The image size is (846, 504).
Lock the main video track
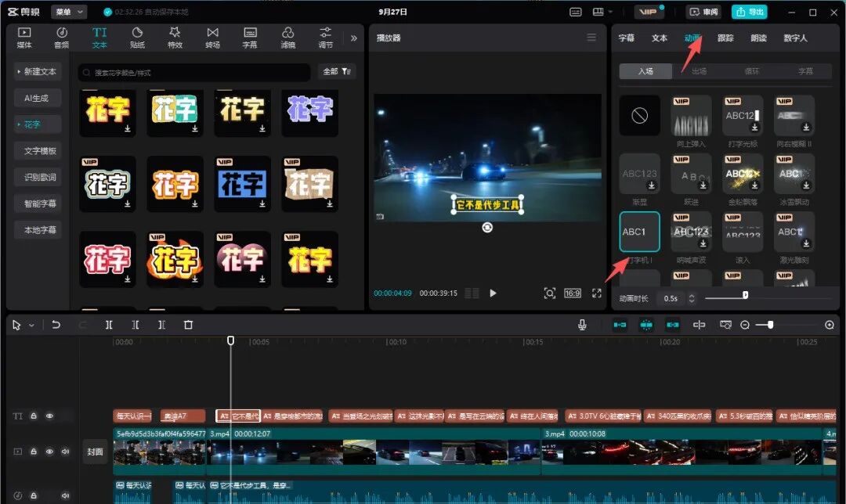(34, 452)
